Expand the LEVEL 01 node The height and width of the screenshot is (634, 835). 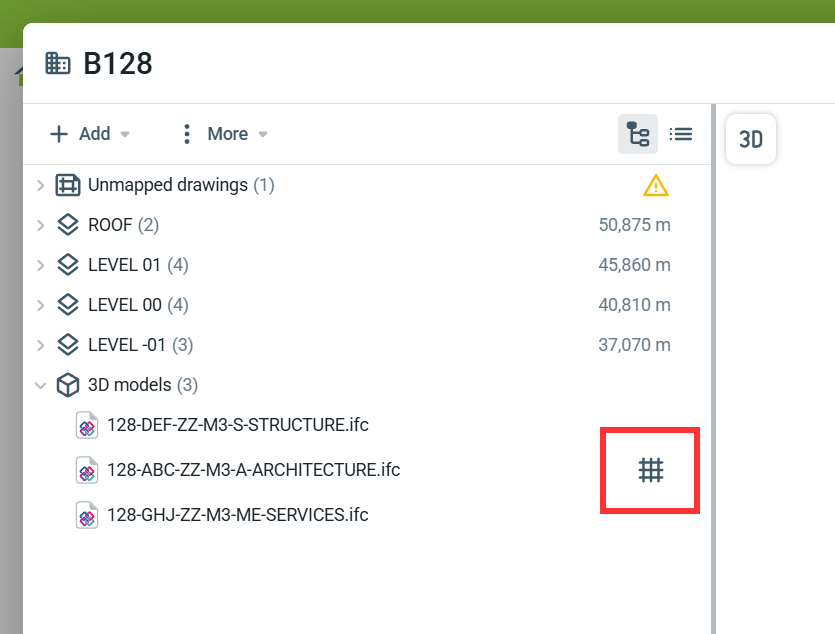pyautogui.click(x=40, y=265)
